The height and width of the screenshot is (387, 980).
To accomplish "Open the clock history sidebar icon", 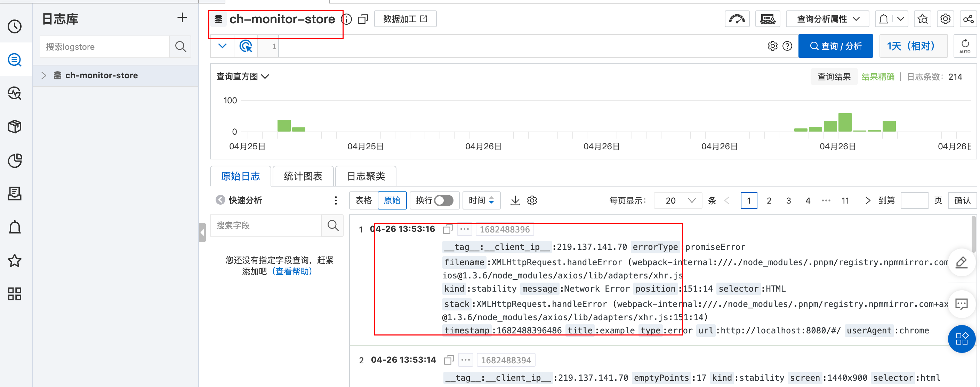I will 15,26.
